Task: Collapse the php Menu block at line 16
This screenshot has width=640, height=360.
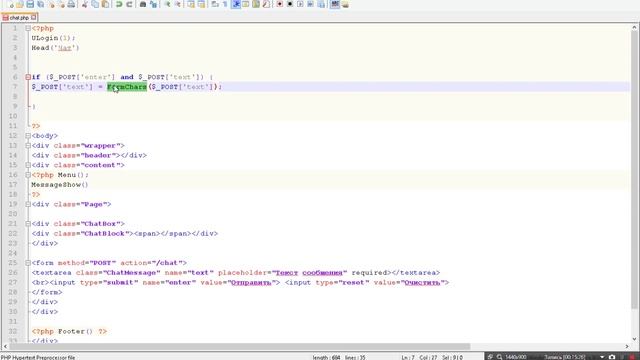Action: 28,175
